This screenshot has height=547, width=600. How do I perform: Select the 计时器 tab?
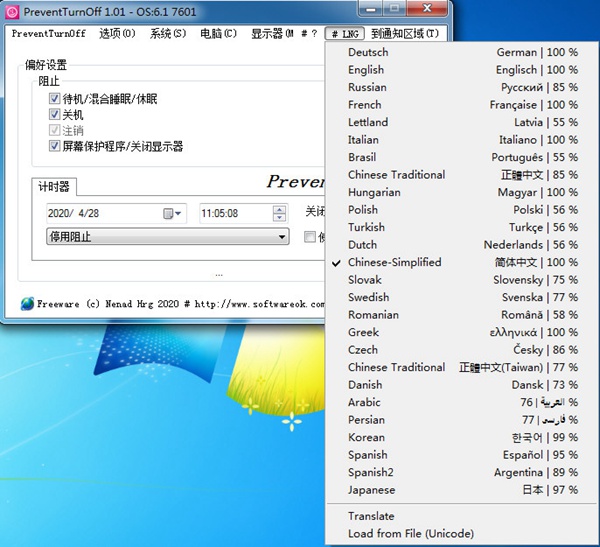click(x=54, y=187)
